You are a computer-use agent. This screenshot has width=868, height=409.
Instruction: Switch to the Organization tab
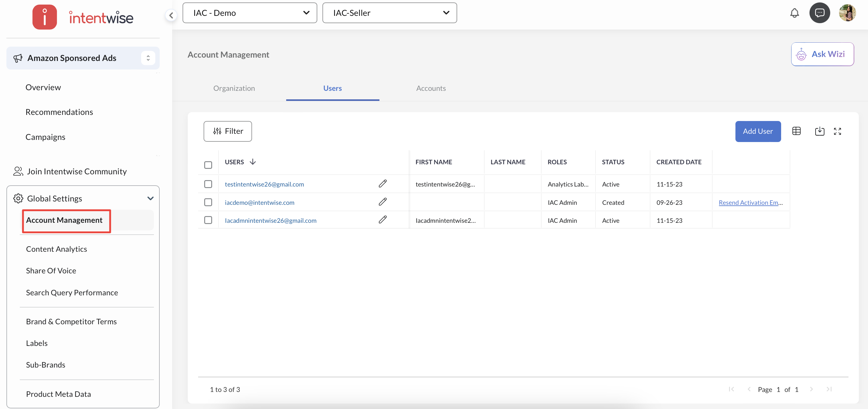coord(234,88)
